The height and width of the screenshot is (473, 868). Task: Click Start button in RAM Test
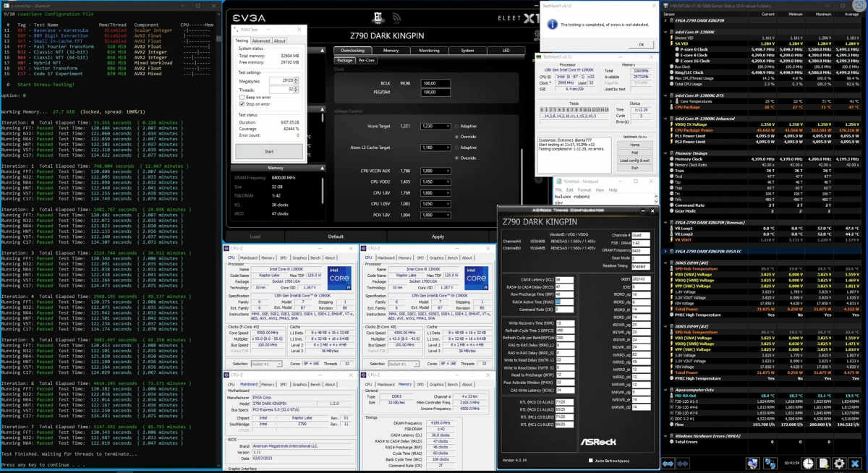point(269,152)
